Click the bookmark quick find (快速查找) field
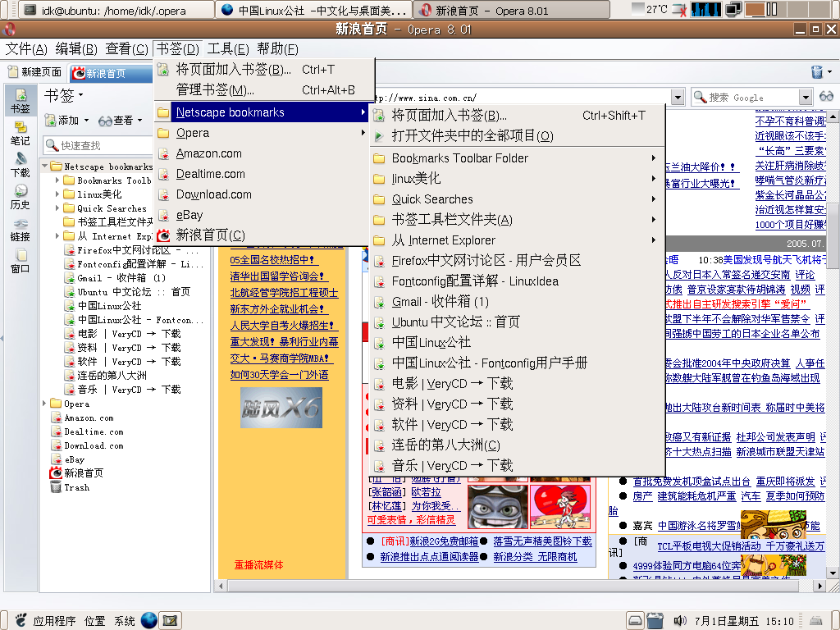This screenshot has width=840, height=630. (x=98, y=145)
